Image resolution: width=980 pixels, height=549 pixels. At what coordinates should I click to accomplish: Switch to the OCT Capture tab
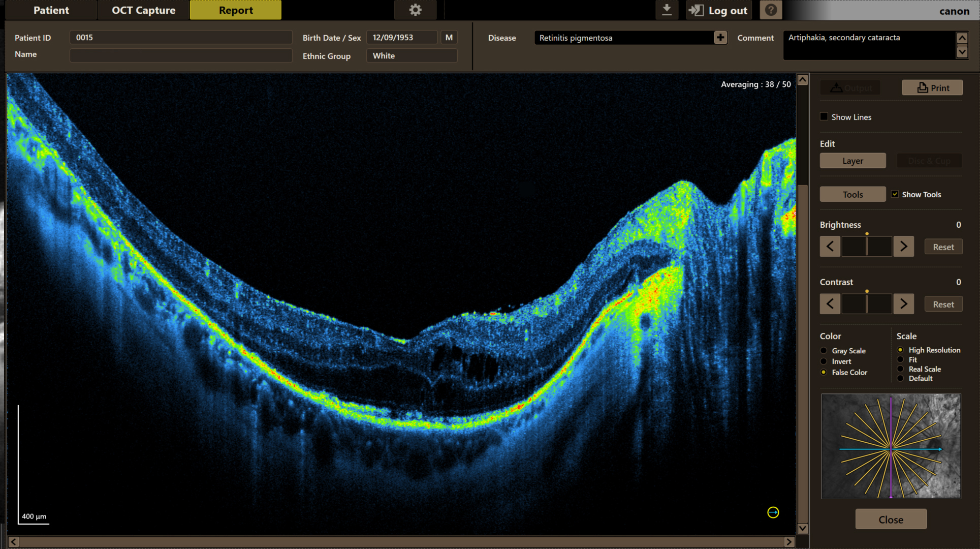(x=143, y=10)
